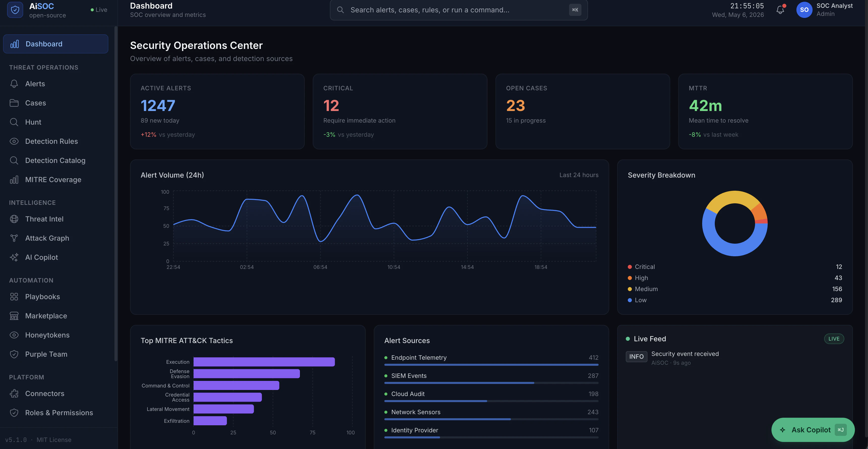This screenshot has height=449, width=868.
Task: Click the Threat Intel globe icon
Action: 14,219
